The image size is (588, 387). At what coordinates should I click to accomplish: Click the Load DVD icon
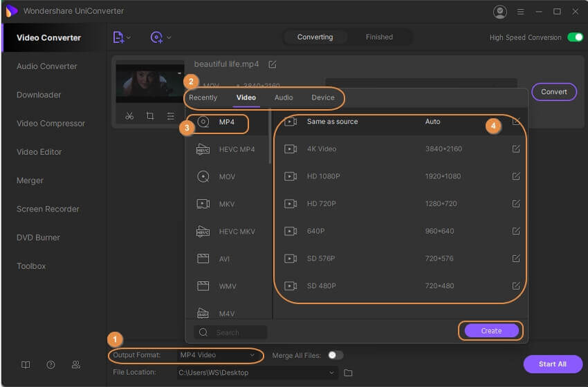click(x=156, y=37)
